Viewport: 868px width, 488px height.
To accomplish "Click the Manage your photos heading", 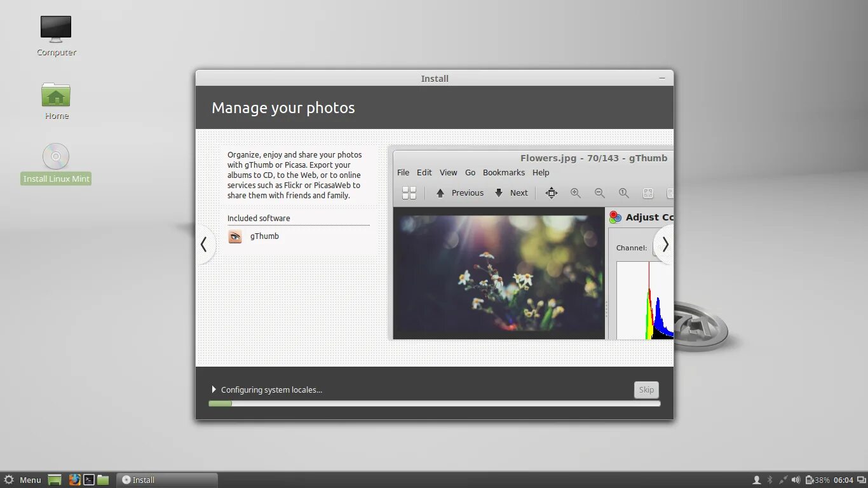I will pos(283,108).
